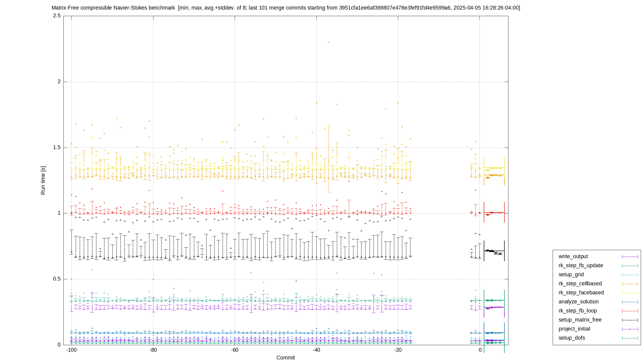The height and width of the screenshot is (362, 644).
Task: Click the analyze_solution legend label
Action: [x=579, y=302]
